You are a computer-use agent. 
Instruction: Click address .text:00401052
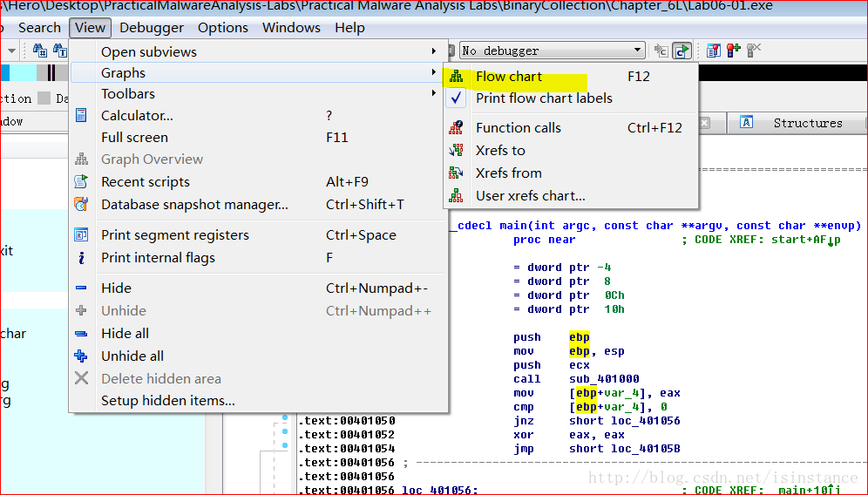click(x=347, y=435)
